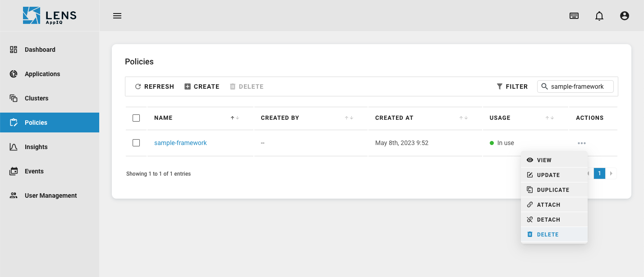The image size is (644, 277).
Task: Toggle the select-all checkbox in header
Action: click(136, 118)
